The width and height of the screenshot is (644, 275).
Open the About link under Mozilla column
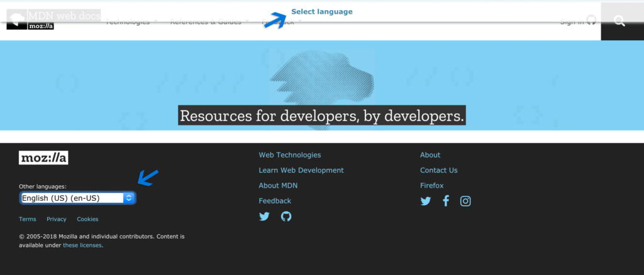point(430,155)
